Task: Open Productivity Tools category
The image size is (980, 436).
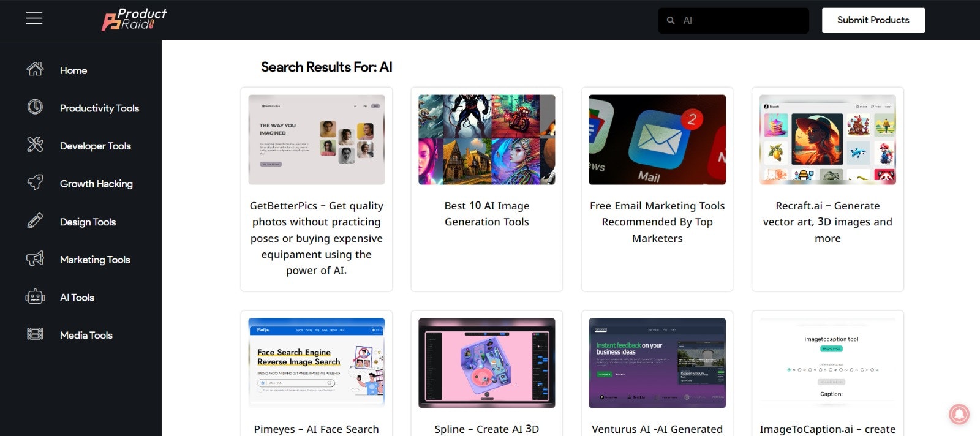Action: (99, 108)
